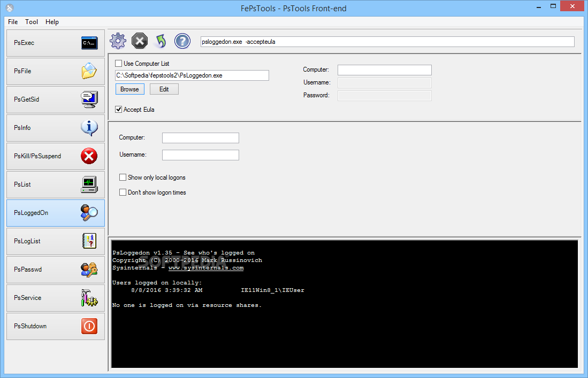Click the Edit button
Image resolution: width=588 pixels, height=378 pixels.
coord(164,89)
